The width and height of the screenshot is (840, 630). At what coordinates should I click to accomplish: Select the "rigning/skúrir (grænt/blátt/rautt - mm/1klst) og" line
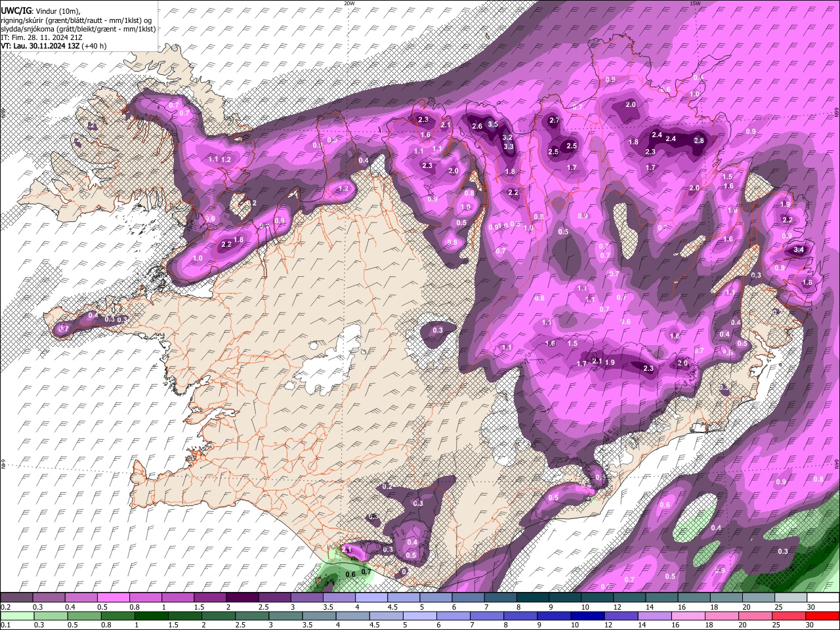pos(76,20)
